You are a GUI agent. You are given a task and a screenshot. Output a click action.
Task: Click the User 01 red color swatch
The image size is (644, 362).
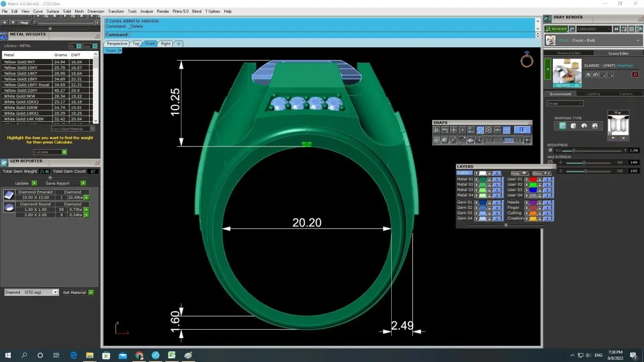(533, 179)
